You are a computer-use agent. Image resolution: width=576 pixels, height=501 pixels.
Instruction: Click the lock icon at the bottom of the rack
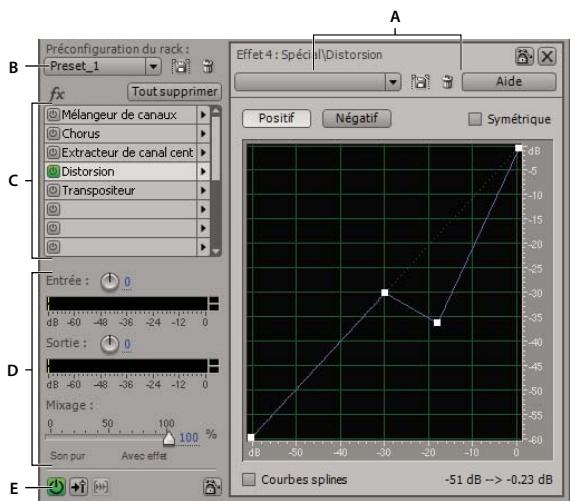(x=212, y=487)
